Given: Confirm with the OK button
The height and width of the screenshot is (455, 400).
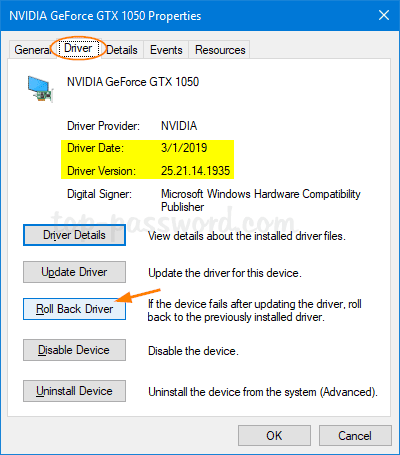Looking at the screenshot, I should 274,436.
